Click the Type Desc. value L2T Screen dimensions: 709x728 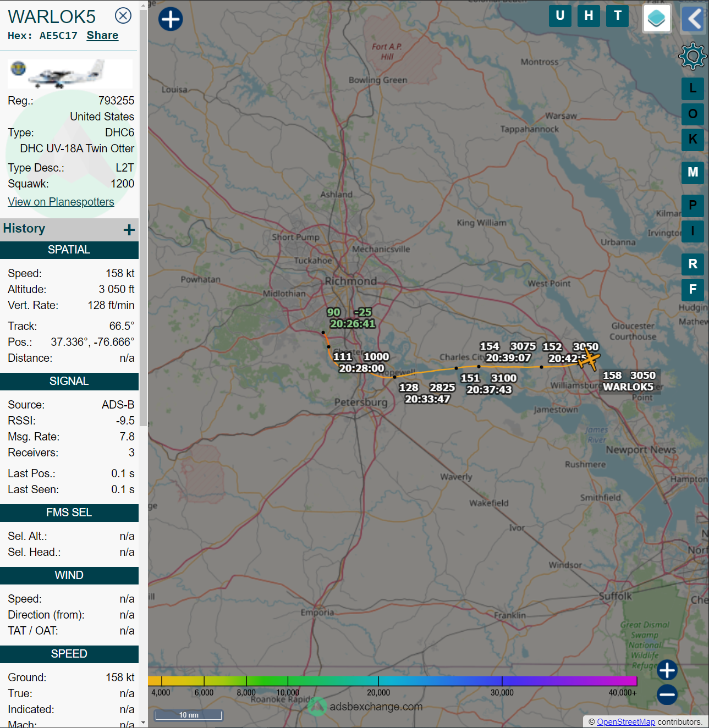[125, 168]
